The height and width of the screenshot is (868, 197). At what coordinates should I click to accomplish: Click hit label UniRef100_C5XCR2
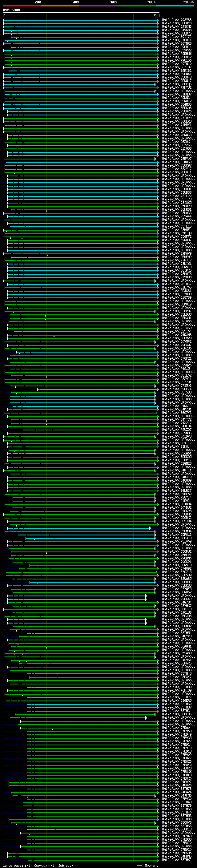coord(177,50)
